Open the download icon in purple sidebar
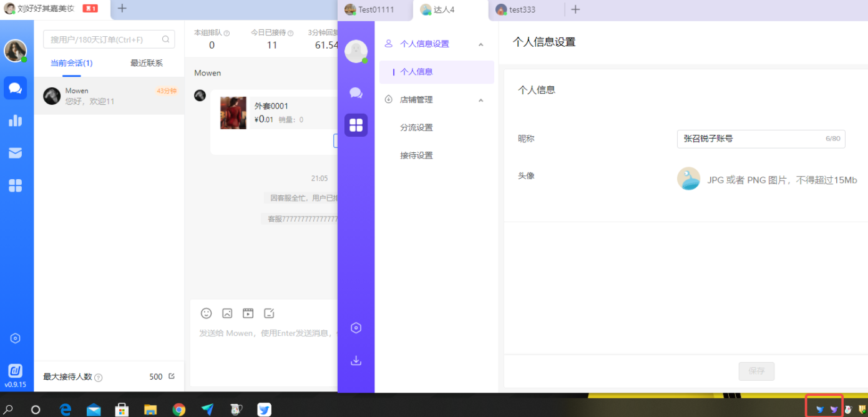Screen dimensions: 868x417 pos(356,360)
